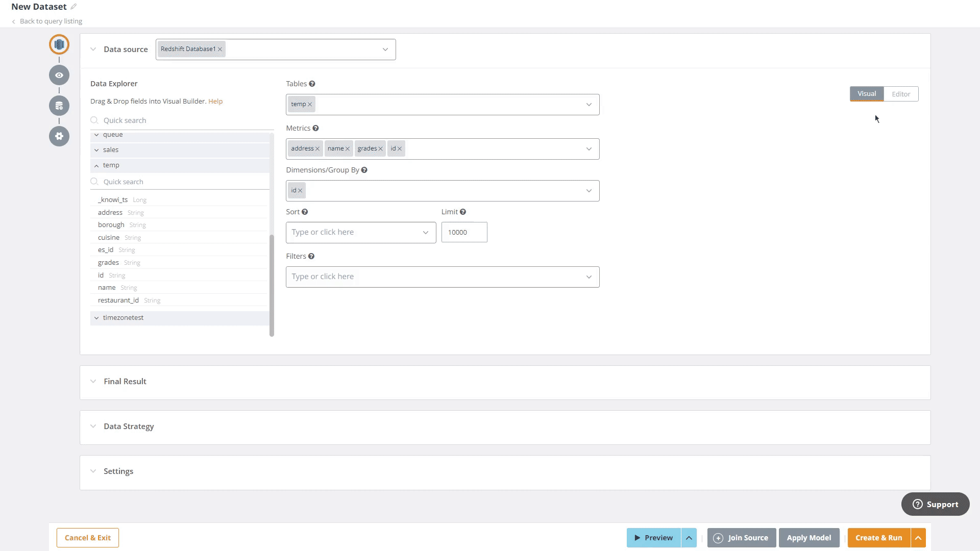Click the Data Explorer vertical scrollbar
This screenshot has height=551, width=980.
coord(272,285)
